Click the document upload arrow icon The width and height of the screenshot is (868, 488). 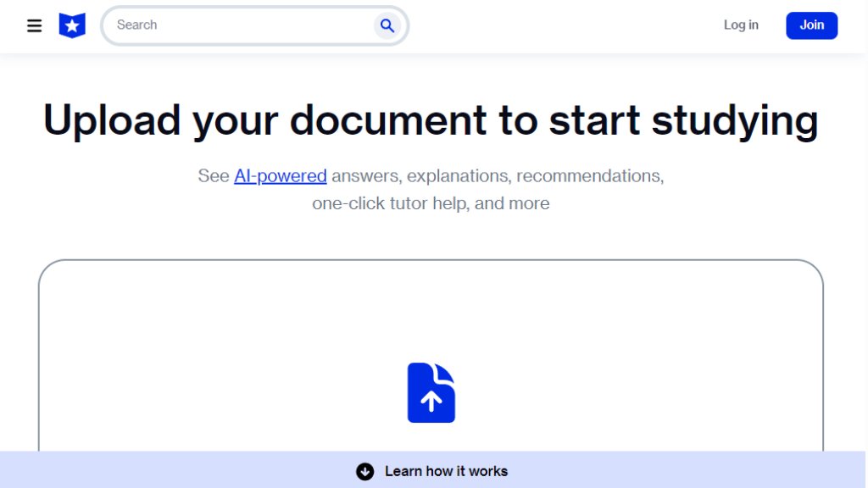431,393
